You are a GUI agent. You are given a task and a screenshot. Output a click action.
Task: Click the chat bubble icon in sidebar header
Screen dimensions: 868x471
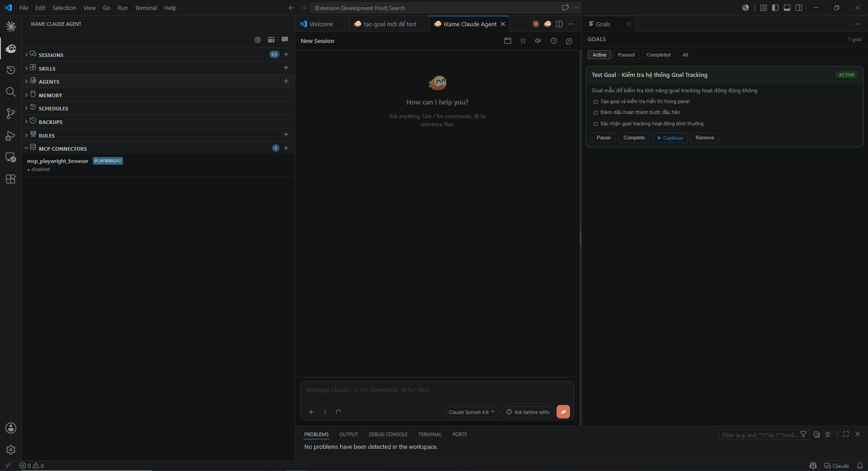pos(285,40)
